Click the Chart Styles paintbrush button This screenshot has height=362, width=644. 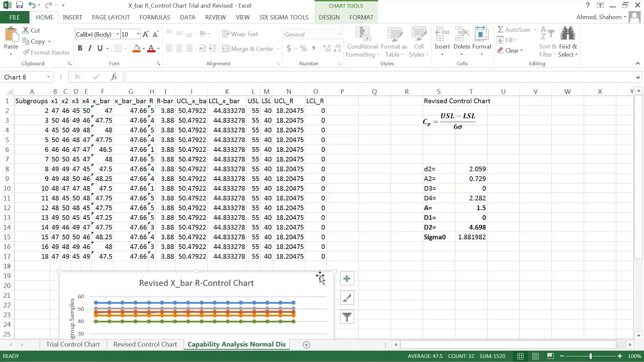point(347,298)
